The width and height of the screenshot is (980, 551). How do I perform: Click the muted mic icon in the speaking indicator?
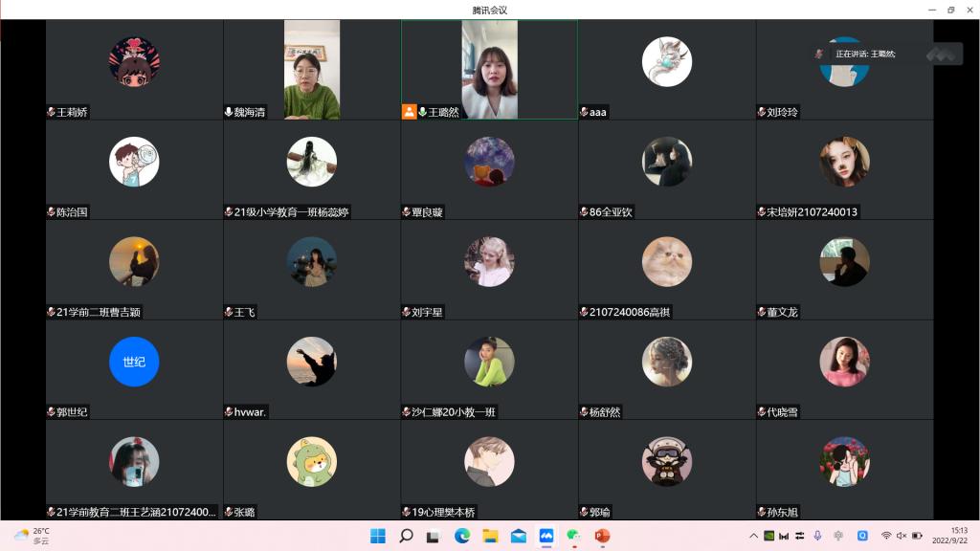click(x=819, y=55)
